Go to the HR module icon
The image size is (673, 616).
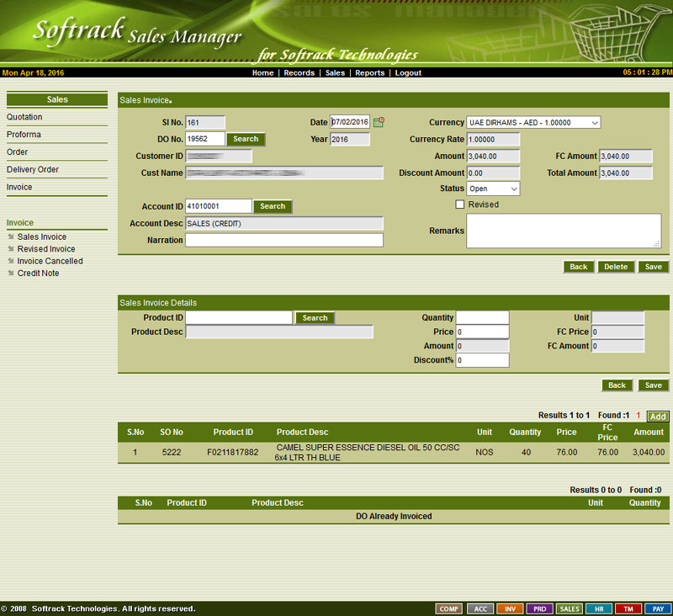coord(599,608)
